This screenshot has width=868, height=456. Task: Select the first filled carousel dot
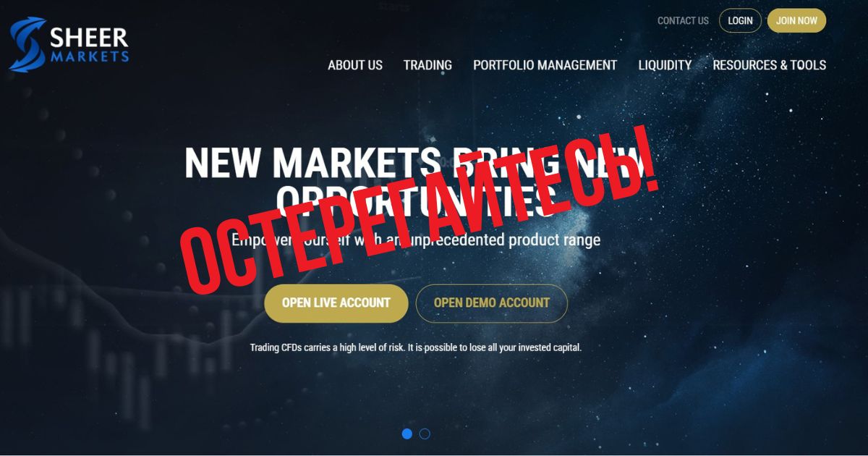pos(407,434)
